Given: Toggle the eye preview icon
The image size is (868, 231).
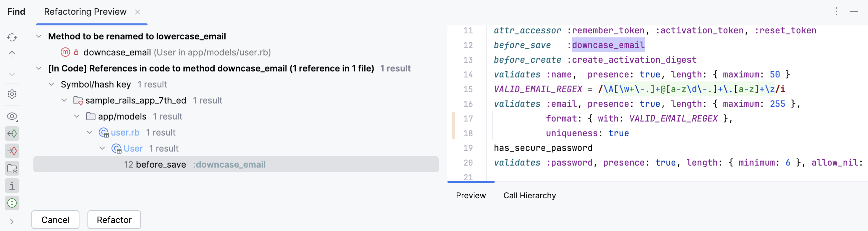Looking at the screenshot, I should coord(12,117).
